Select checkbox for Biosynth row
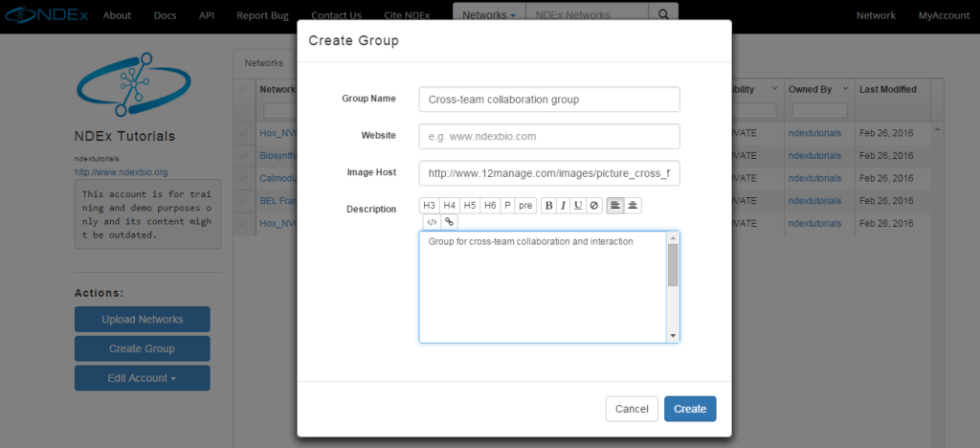 coord(243,156)
